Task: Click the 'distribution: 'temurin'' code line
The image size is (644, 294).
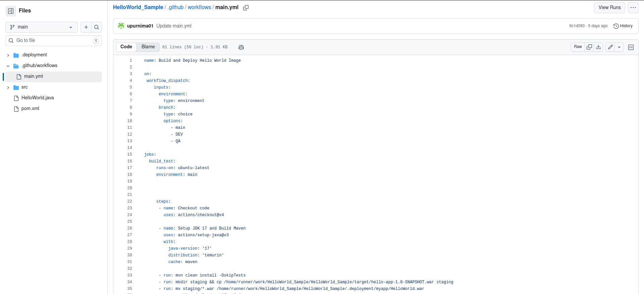Action: [x=196, y=255]
